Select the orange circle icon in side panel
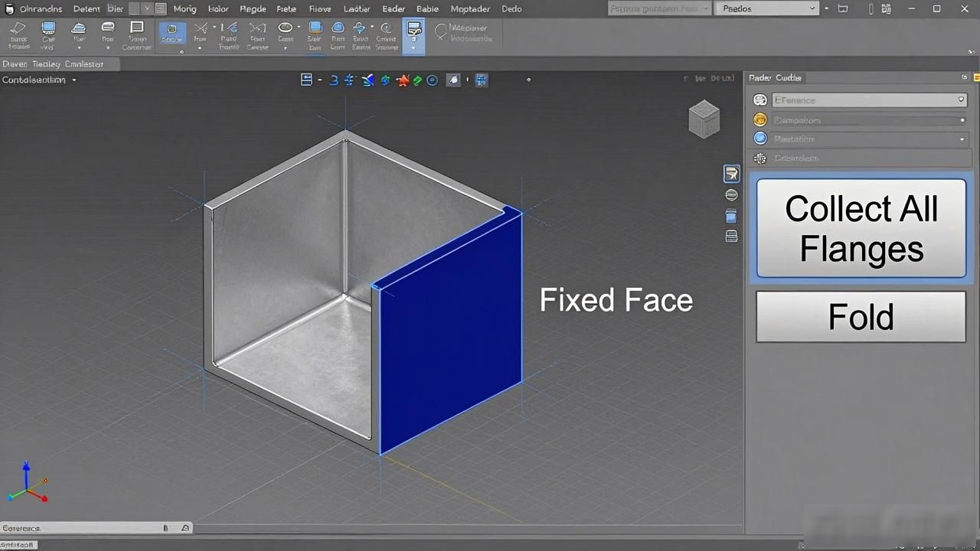The height and width of the screenshot is (551, 980). tap(760, 119)
